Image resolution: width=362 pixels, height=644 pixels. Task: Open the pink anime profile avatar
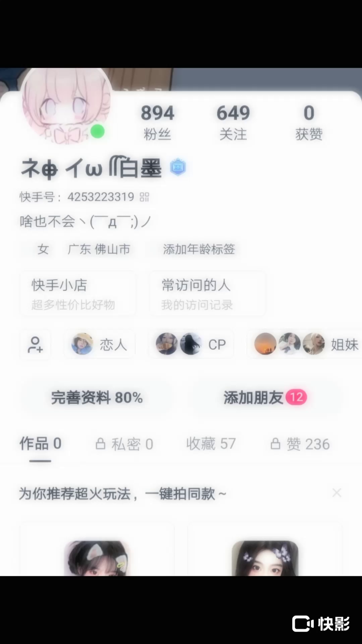pyautogui.click(x=66, y=106)
